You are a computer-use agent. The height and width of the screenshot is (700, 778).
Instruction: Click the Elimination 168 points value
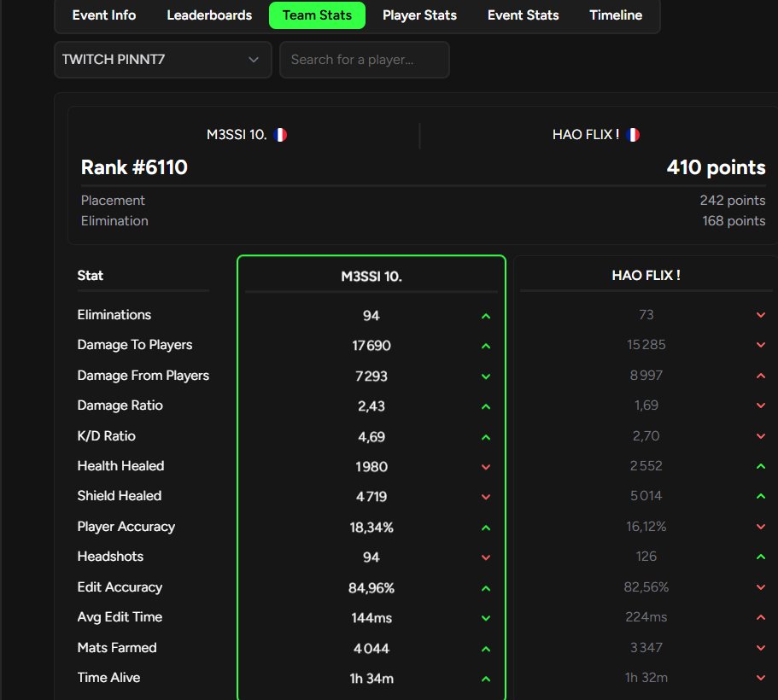[x=734, y=221]
